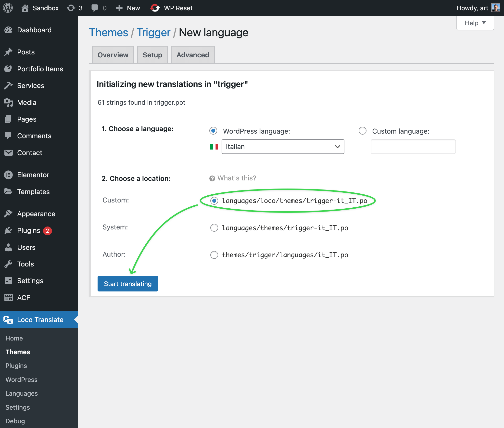Open the updates icon in admin bar
This screenshot has width=504, height=428.
[71, 8]
